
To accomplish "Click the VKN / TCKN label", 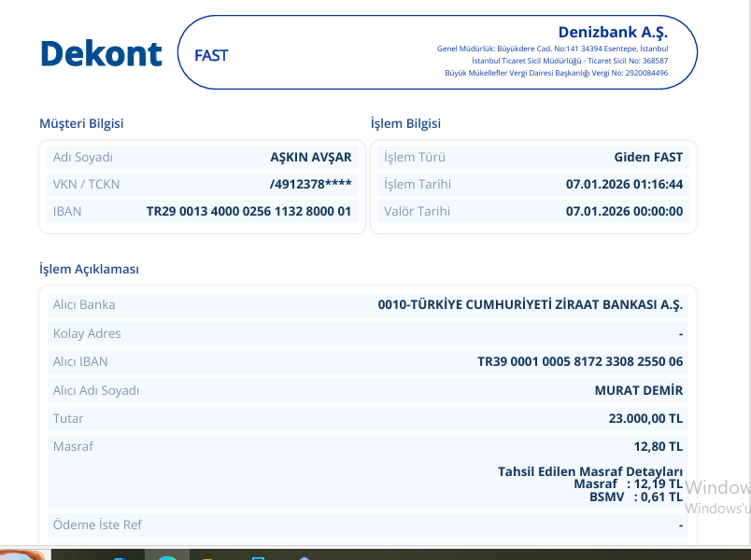I will 86,184.
